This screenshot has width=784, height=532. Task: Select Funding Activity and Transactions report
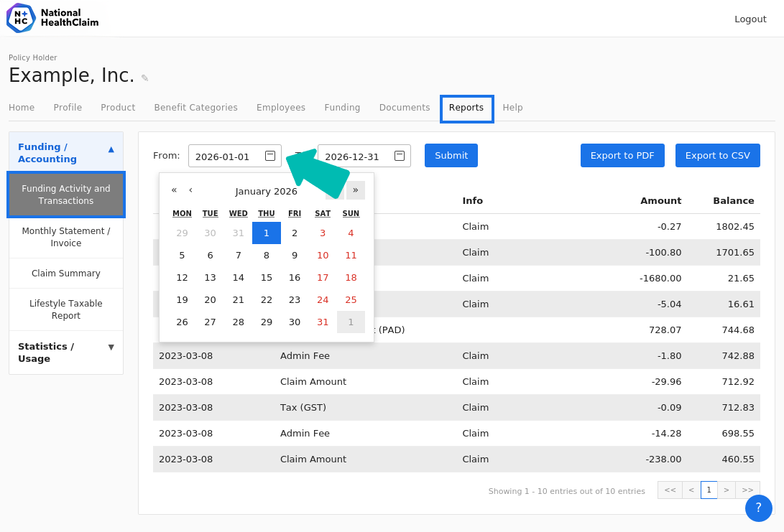[x=66, y=195]
